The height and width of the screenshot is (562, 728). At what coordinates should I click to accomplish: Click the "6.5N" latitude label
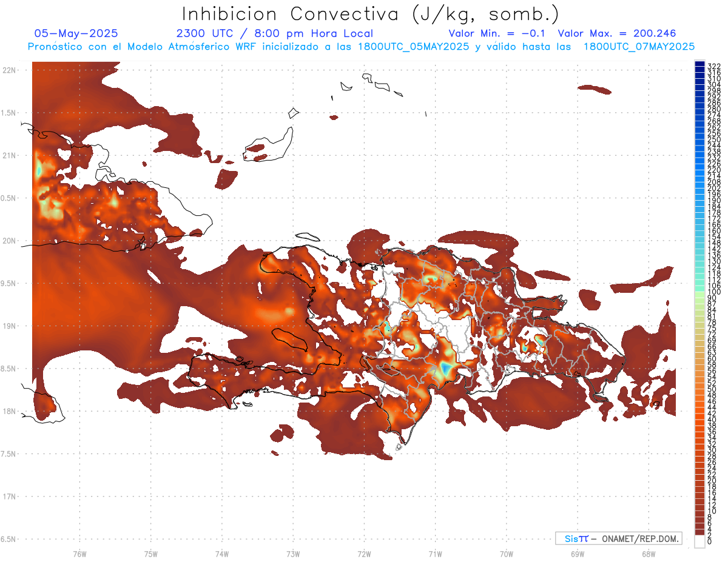(9, 539)
